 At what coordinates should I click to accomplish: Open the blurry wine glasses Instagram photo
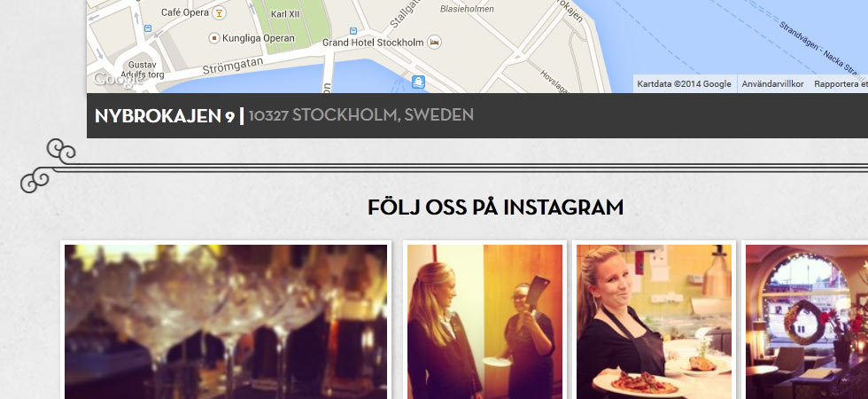(x=226, y=321)
